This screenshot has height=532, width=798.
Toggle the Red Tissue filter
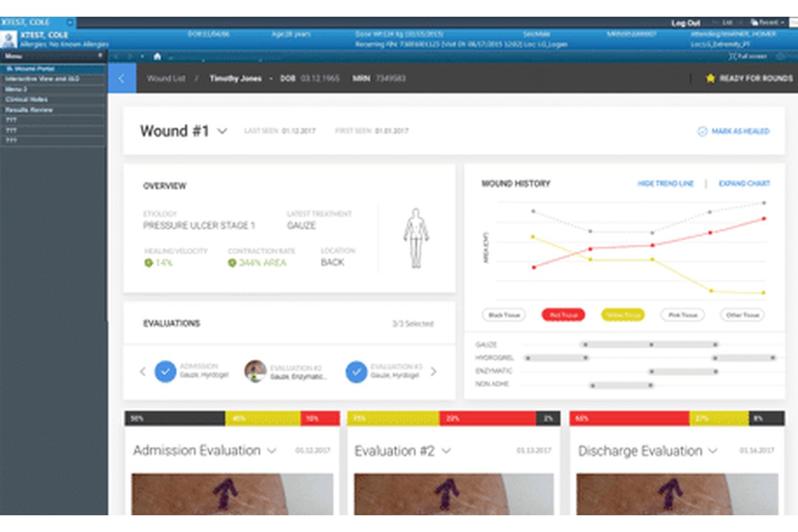click(x=563, y=315)
